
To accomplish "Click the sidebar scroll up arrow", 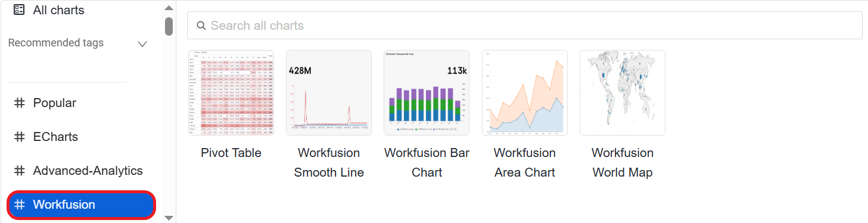I will tap(169, 8).
